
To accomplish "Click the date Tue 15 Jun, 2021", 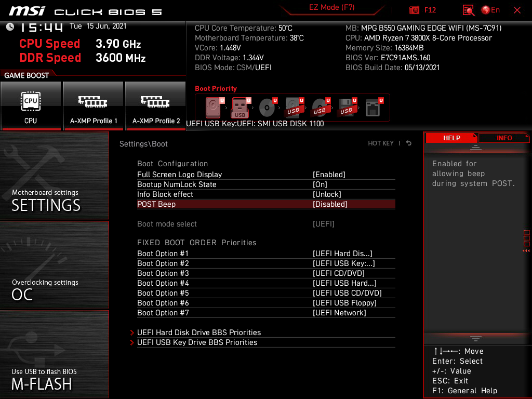I will [98, 26].
